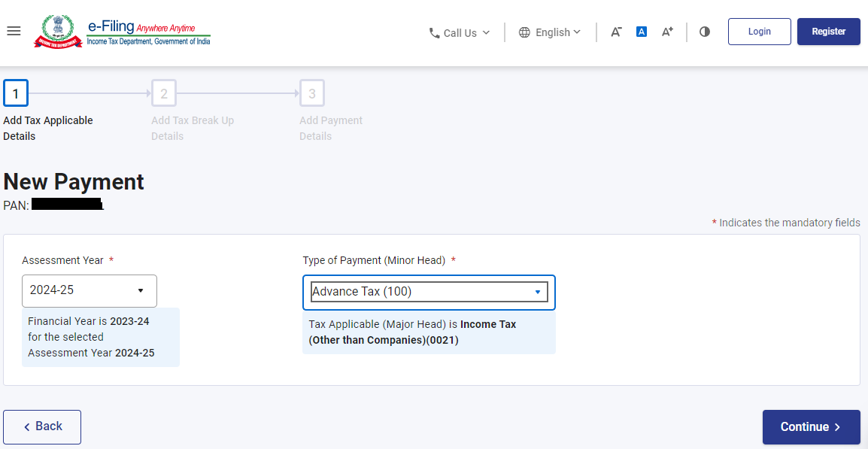Screen dimensions: 868x449
Task: Open Type of Payment (Minor Head) dropdown
Action: 429,292
